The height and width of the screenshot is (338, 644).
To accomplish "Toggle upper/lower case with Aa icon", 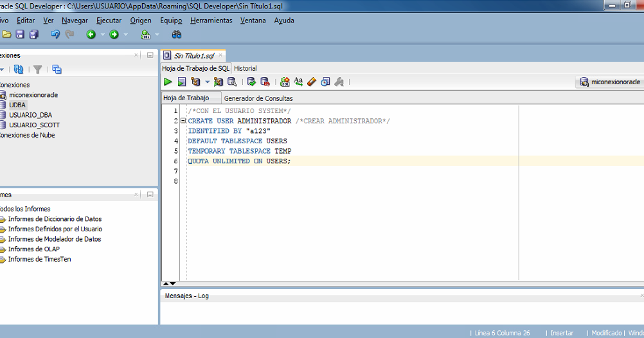I will [x=299, y=82].
